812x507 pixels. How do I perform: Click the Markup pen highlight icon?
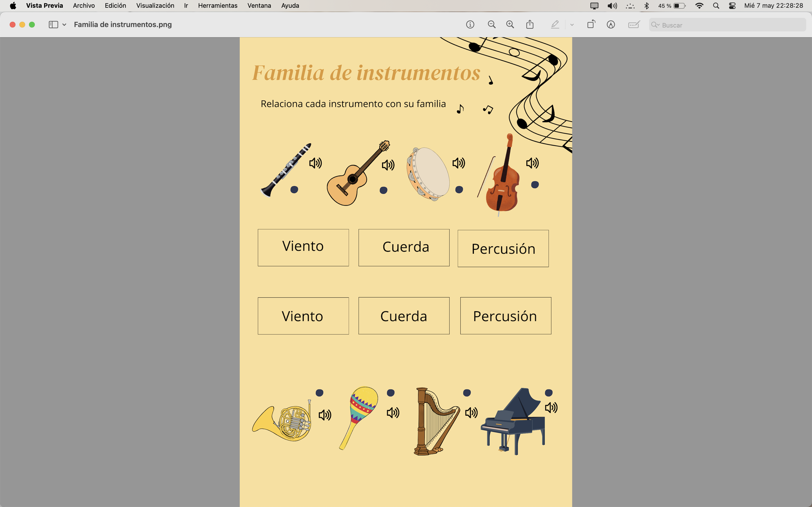555,24
